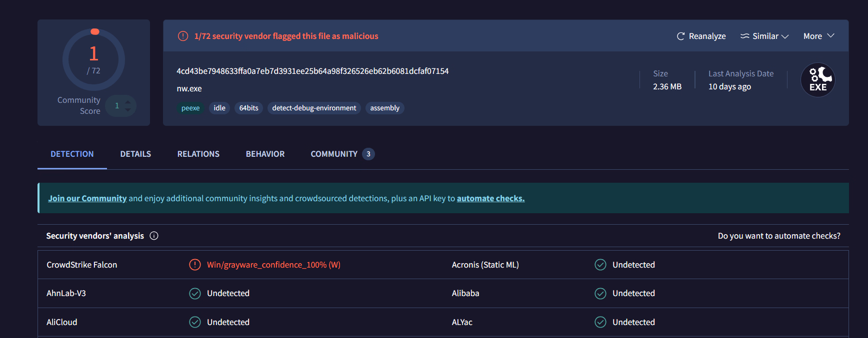Open the More menu
The height and width of the screenshot is (338, 868).
818,36
